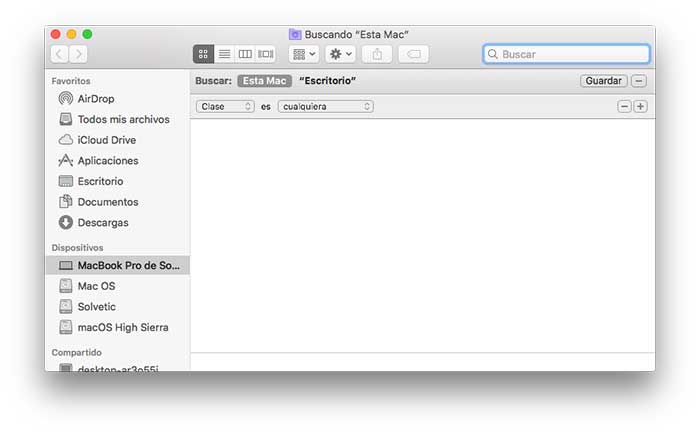Viewport: 700px width, 435px height.
Task: Go forward with the right arrow
Action: coord(78,54)
